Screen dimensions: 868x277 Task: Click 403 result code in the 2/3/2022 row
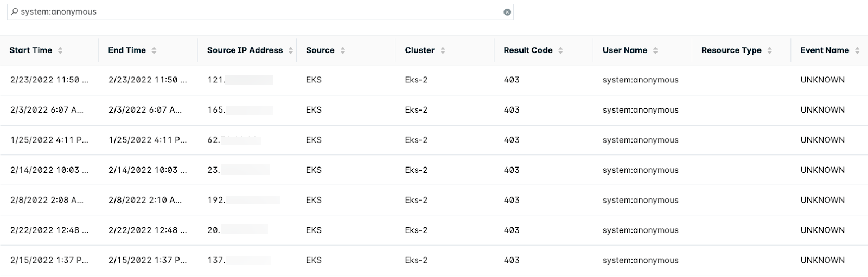[512, 110]
